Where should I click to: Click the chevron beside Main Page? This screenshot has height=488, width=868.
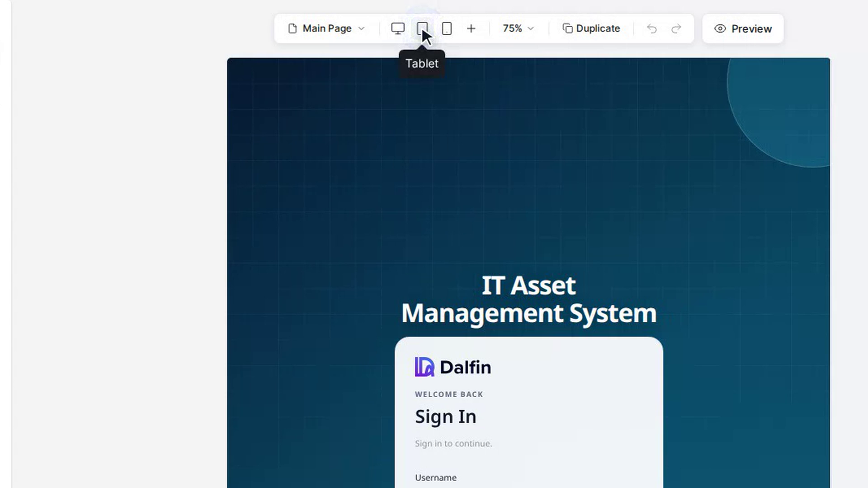pos(361,28)
